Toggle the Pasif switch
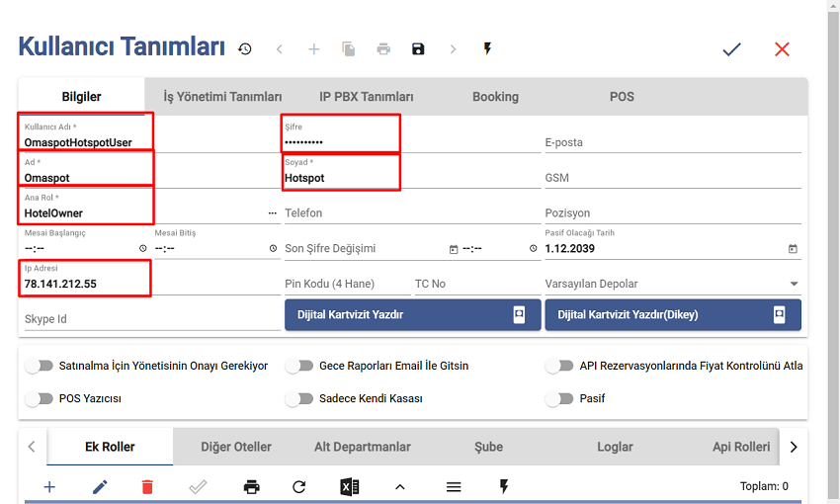Image resolution: width=840 pixels, height=504 pixels. click(560, 398)
